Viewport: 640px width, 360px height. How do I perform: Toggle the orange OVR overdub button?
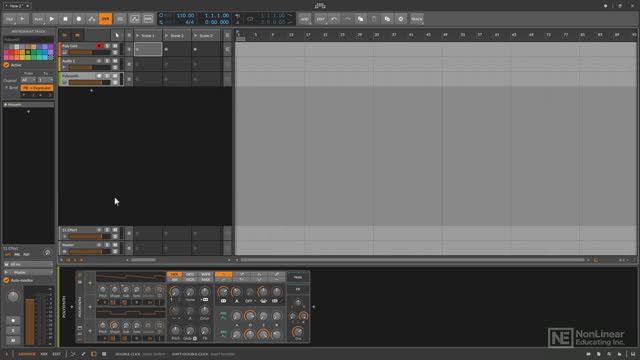click(106, 19)
